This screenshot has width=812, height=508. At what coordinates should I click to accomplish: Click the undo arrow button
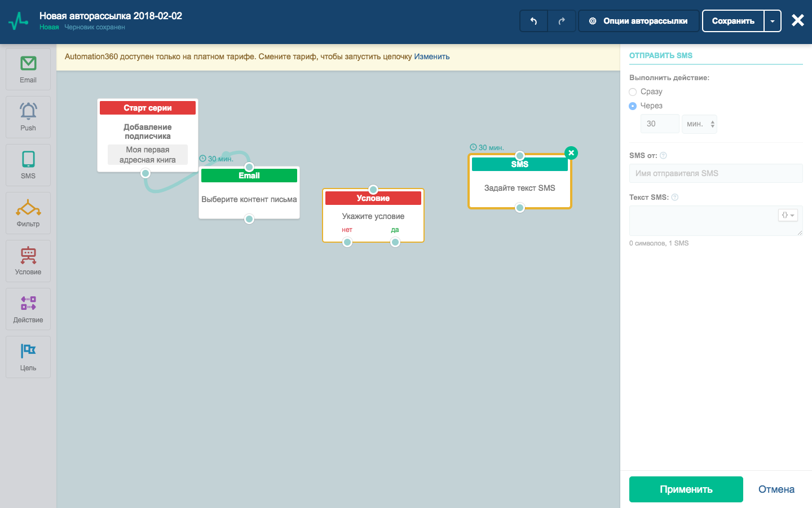point(533,21)
